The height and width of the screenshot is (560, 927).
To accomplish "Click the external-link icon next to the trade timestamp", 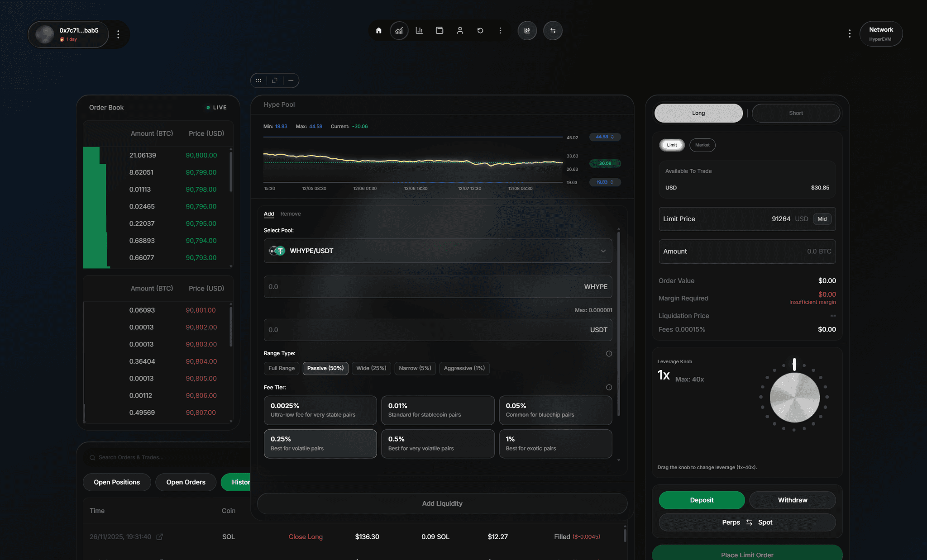I will 160,536.
